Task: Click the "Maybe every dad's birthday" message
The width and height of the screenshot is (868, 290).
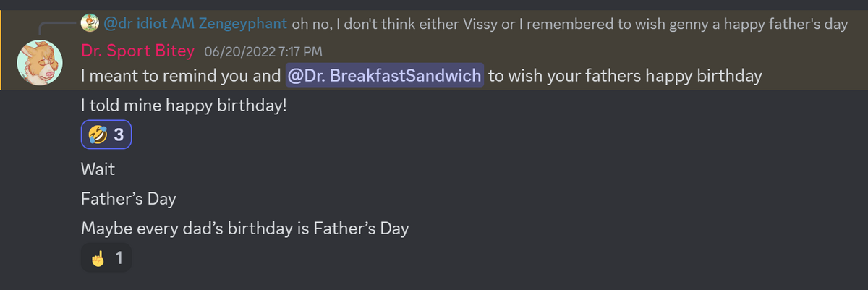Action: pos(244,229)
